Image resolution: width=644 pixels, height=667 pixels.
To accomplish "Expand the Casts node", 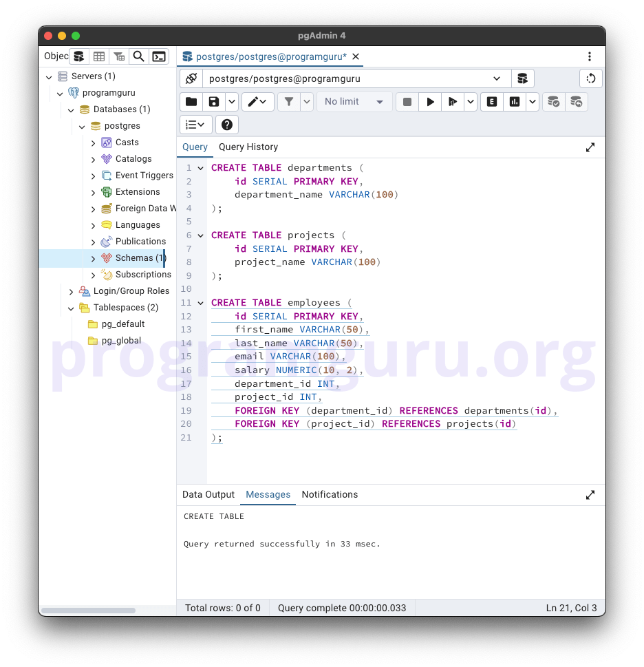I will (x=93, y=143).
